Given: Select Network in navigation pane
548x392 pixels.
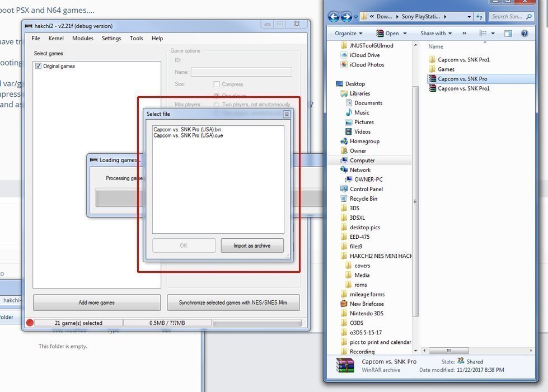Looking at the screenshot, I should (x=360, y=170).
